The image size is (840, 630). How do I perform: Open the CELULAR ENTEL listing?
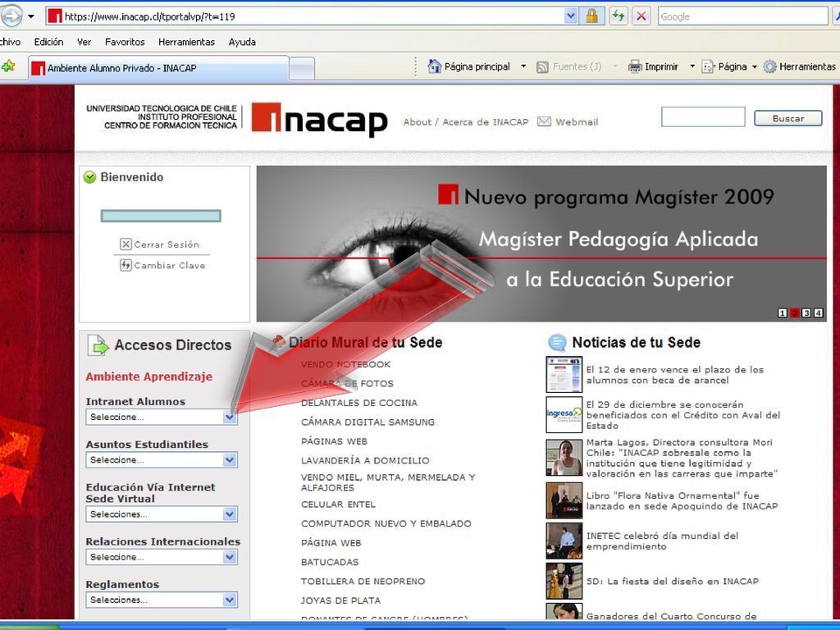coord(338,504)
